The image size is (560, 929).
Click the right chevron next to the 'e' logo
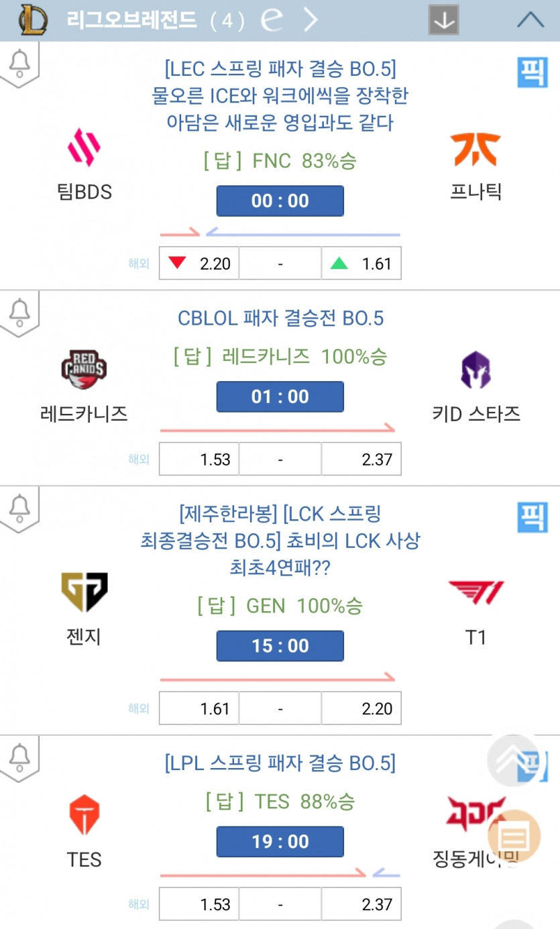pyautogui.click(x=310, y=20)
